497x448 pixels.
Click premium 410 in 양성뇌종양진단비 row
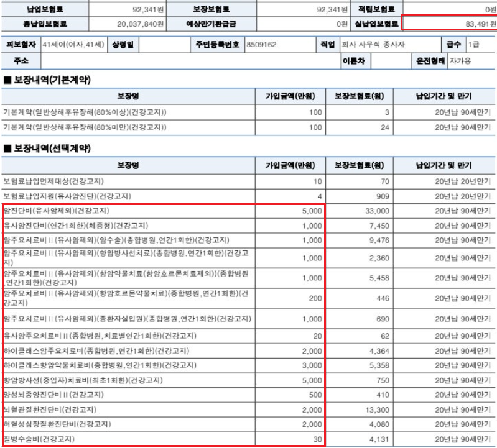click(x=383, y=395)
